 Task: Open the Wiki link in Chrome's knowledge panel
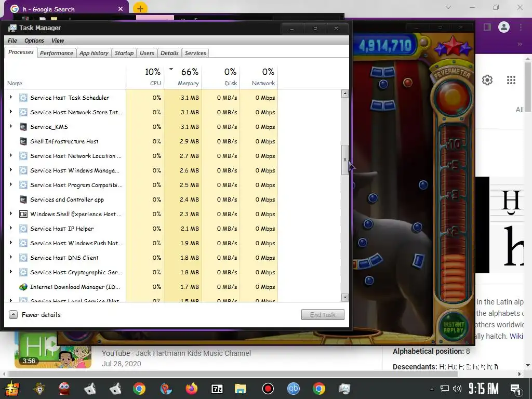(516, 336)
